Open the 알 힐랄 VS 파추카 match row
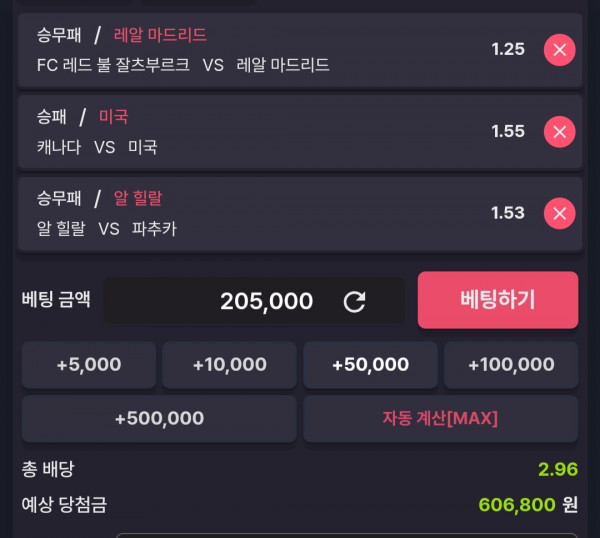The height and width of the screenshot is (538, 600). tap(300, 214)
